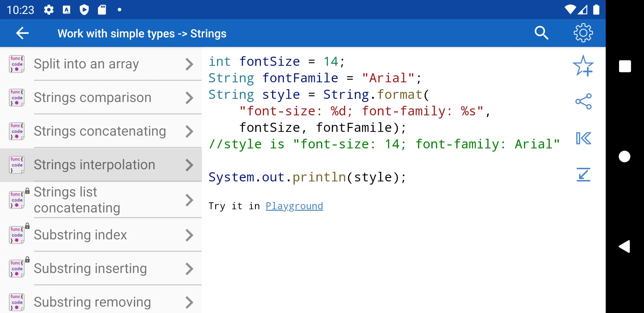This screenshot has height=313, width=644.
Task: Open the search function
Action: click(x=542, y=33)
